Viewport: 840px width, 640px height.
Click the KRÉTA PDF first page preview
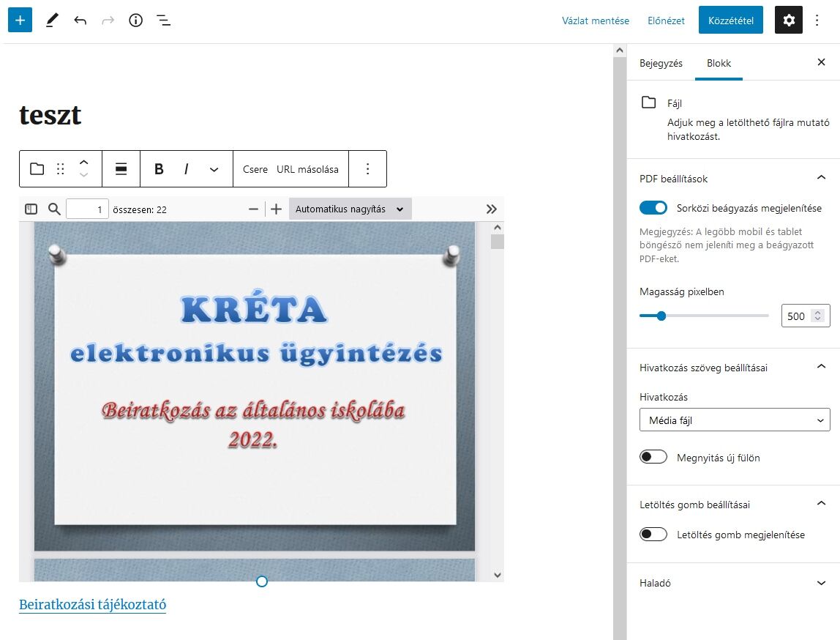pyautogui.click(x=255, y=387)
